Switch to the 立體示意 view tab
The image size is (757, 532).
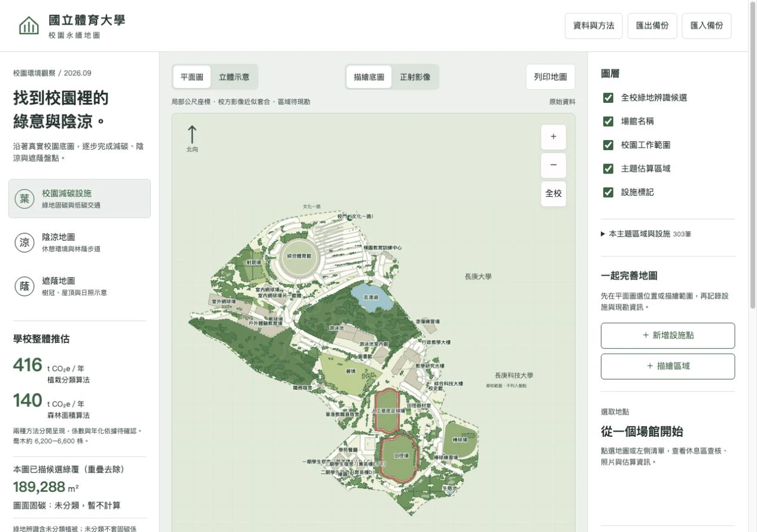pos(234,77)
